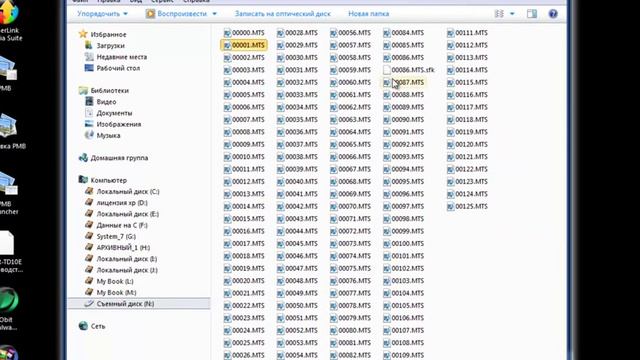Select file 00000.MTS
The height and width of the screenshot is (360, 640).
pos(248,33)
